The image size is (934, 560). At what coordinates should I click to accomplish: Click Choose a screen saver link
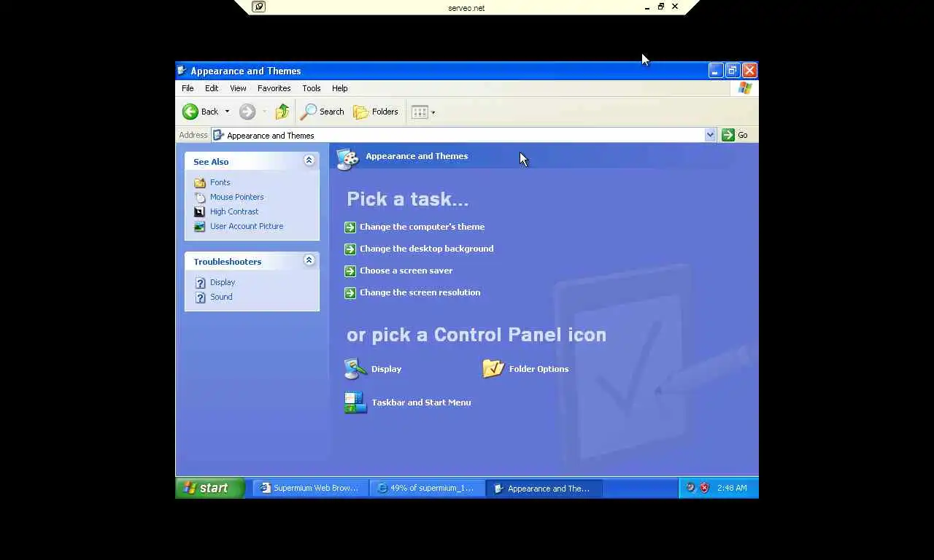tap(406, 271)
